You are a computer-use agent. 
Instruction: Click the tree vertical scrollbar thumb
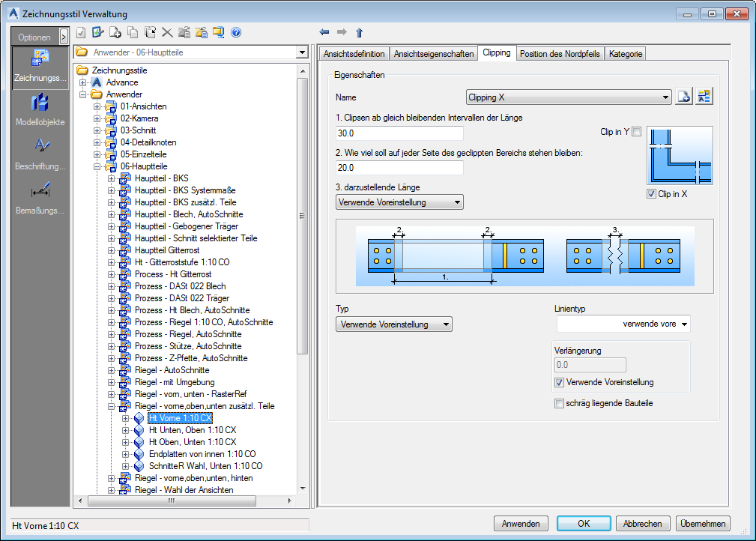pos(302,216)
